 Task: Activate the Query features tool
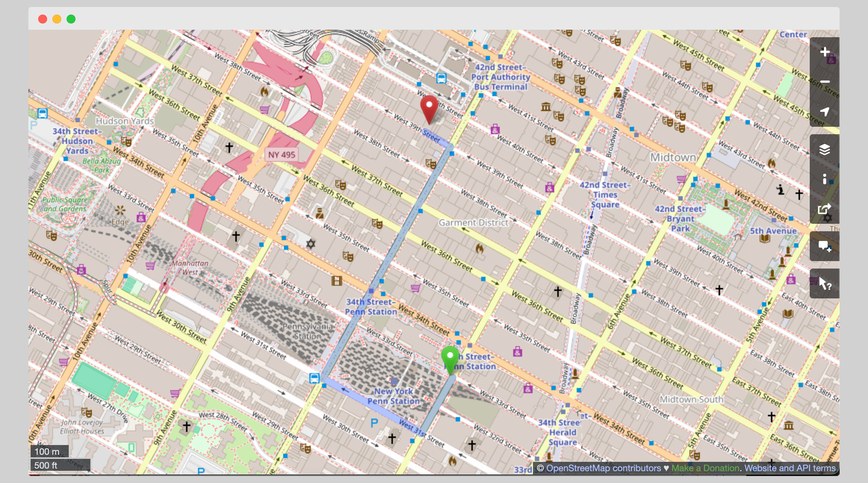tap(825, 284)
